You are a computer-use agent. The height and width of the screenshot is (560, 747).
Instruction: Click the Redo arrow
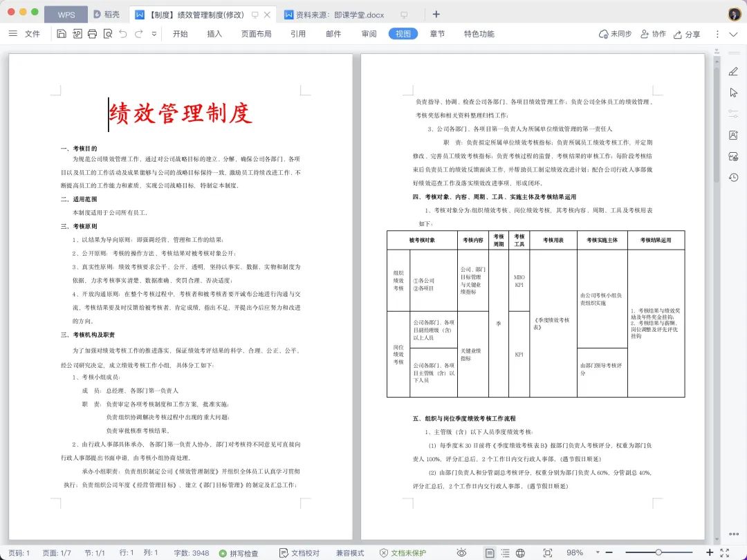138,34
